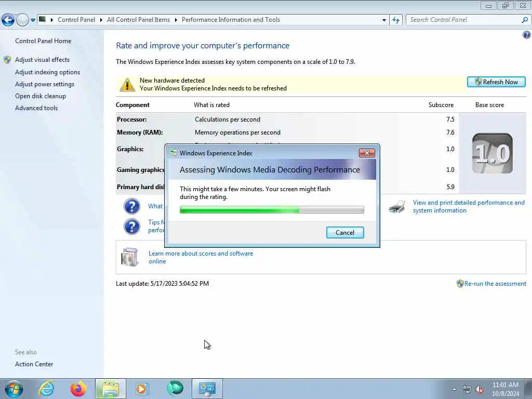This screenshot has width=532, height=399.
Task: Click Performance Information and Tools breadcrumb
Action: coord(231,20)
